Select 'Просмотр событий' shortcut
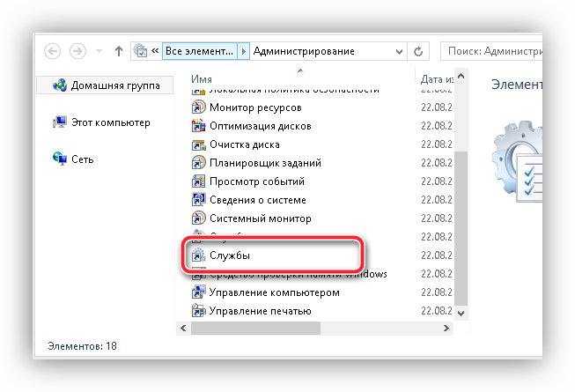The height and width of the screenshot is (392, 575). [257, 181]
